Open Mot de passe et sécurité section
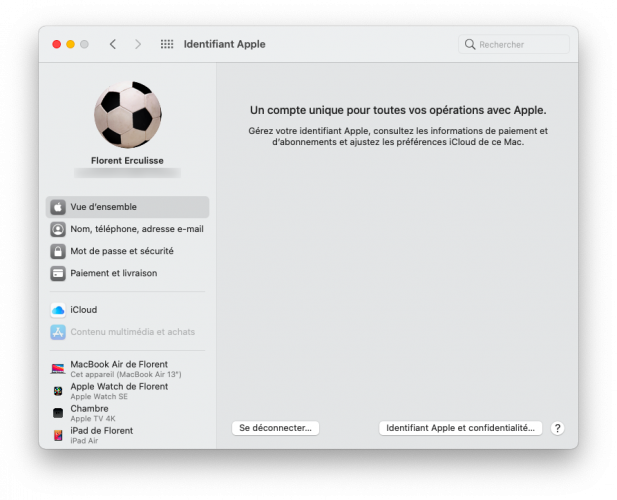Viewport: 617px width, 500px height. pyautogui.click(x=127, y=251)
